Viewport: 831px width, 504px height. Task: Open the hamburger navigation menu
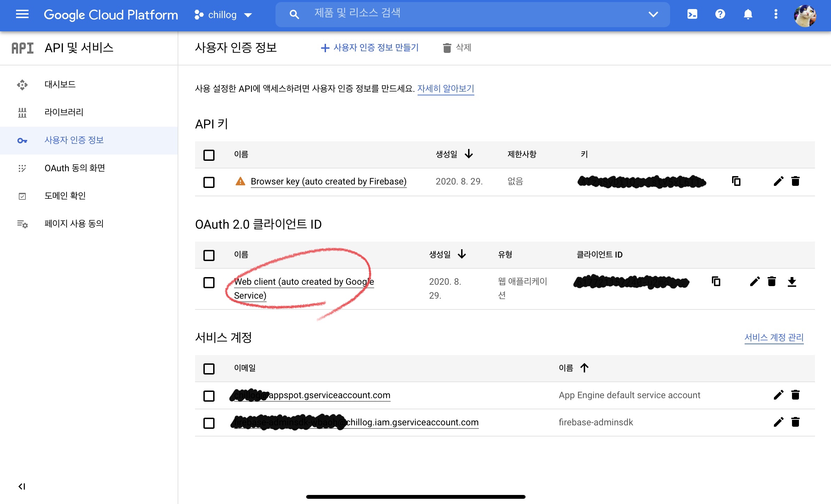[x=22, y=15]
